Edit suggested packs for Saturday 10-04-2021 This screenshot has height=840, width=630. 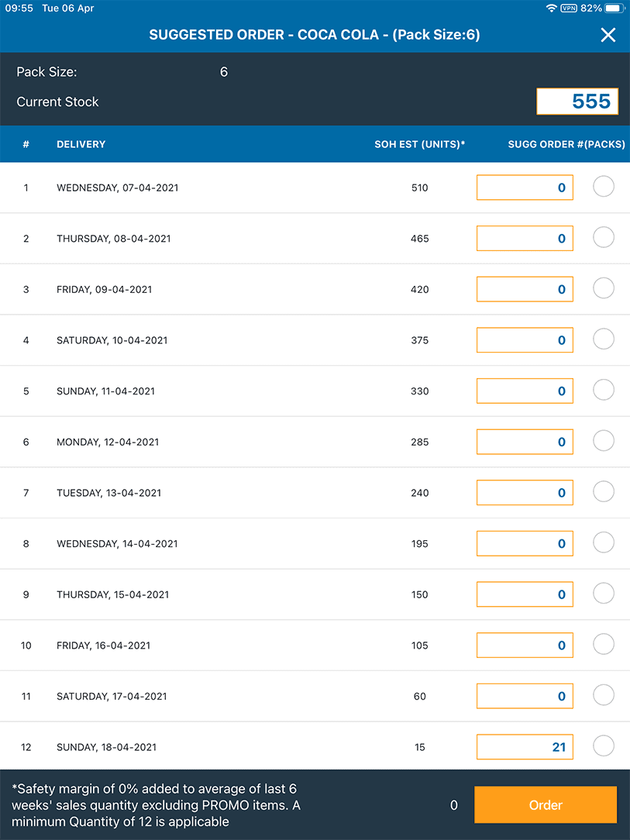pos(525,340)
